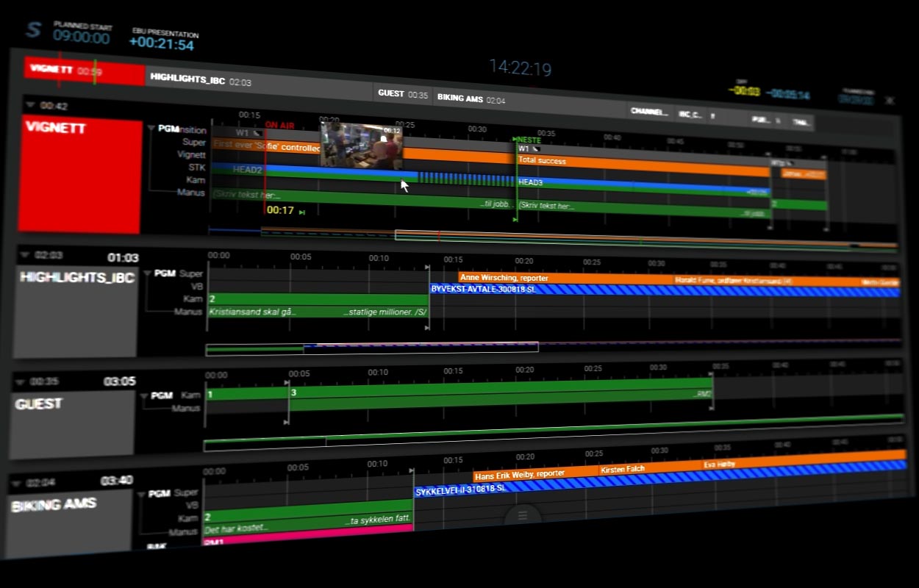The image size is (919, 588).
Task: Click the EBU PRESENTATION +00:21:54 timer
Action: 162,44
